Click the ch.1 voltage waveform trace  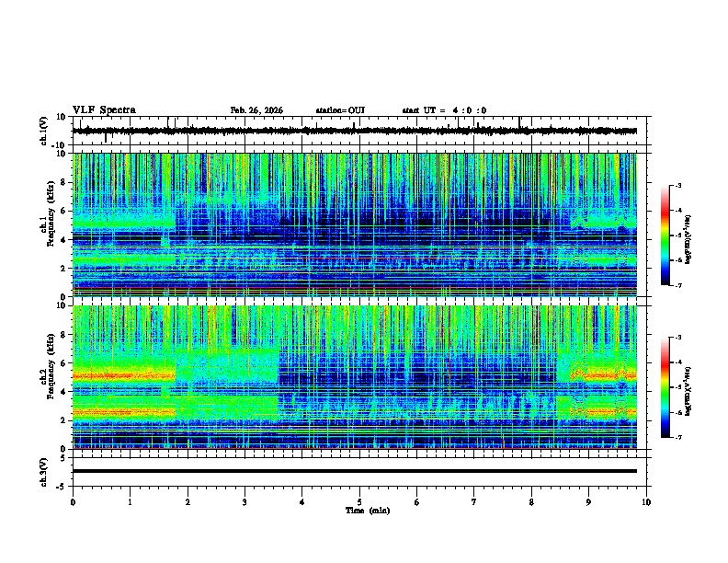click(x=355, y=131)
